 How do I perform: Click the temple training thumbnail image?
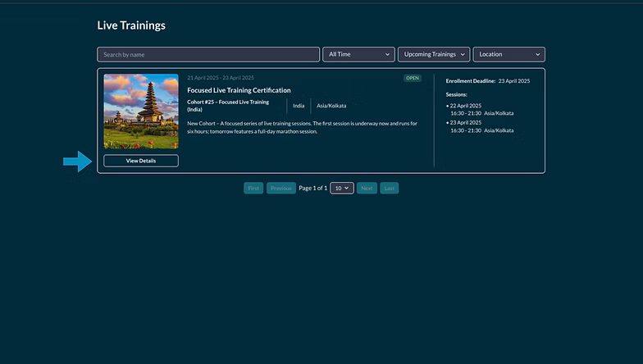(x=141, y=111)
